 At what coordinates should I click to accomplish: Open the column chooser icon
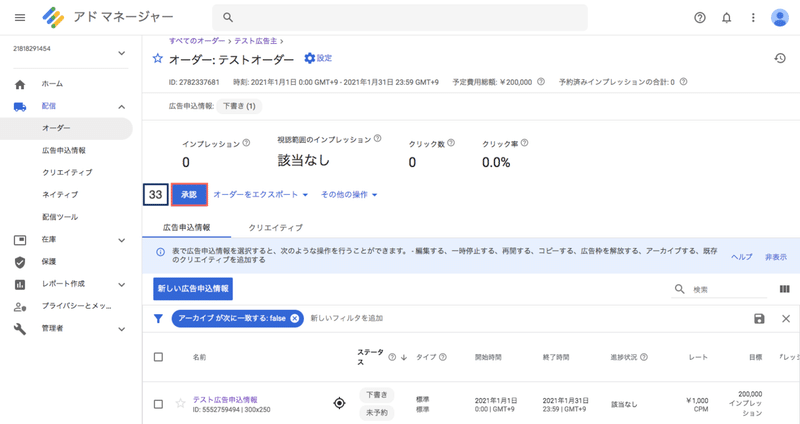[x=785, y=289]
